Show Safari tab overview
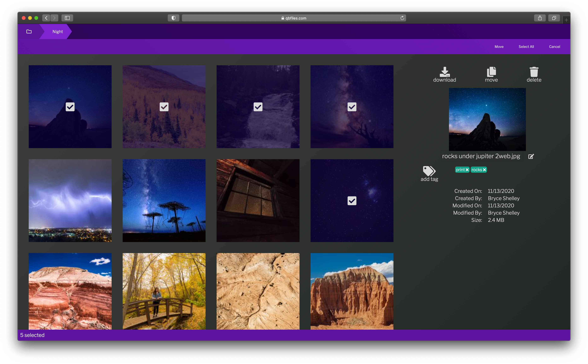Image resolution: width=588 pixels, height=364 pixels. [x=554, y=18]
